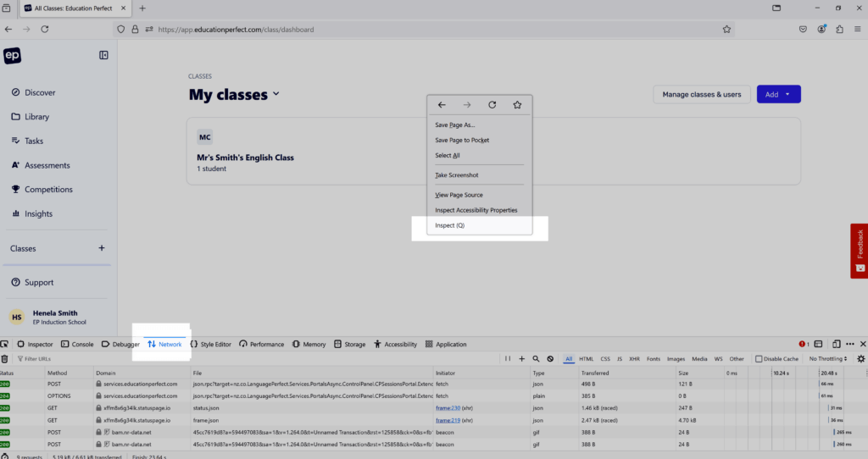
Task: Open the No Throttling dropdown
Action: click(827, 359)
